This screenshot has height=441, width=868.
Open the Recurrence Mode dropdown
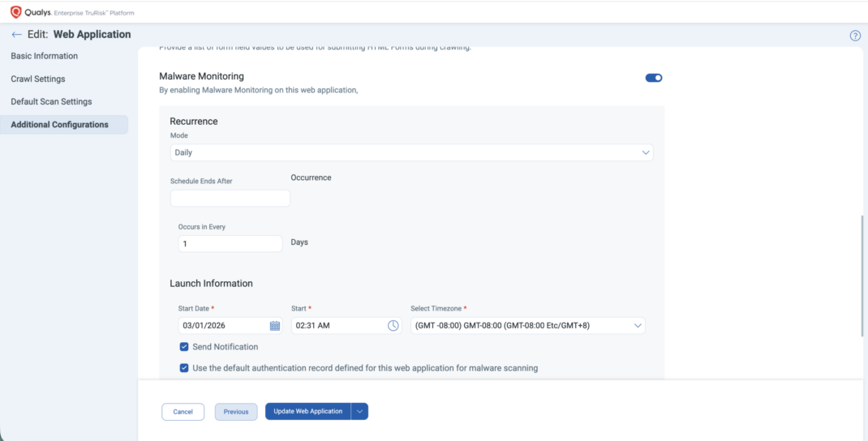click(411, 152)
